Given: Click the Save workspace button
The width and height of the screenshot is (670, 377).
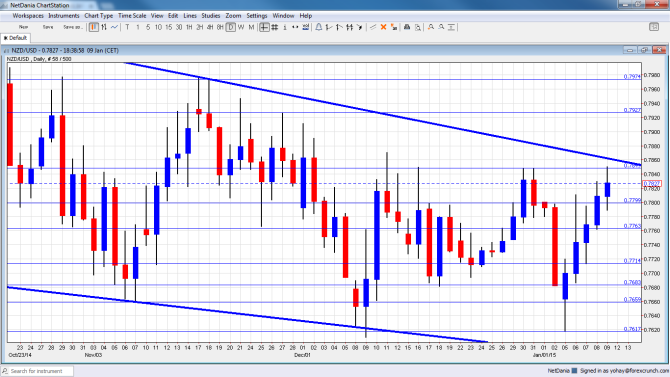Looking at the screenshot, I should point(48,27).
